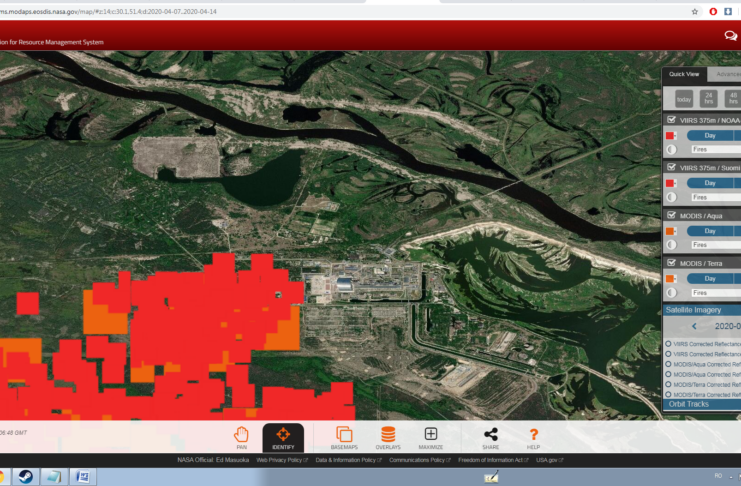The image size is (741, 486).
Task: Change red color swatch for VIIRS Suomi
Action: click(670, 183)
